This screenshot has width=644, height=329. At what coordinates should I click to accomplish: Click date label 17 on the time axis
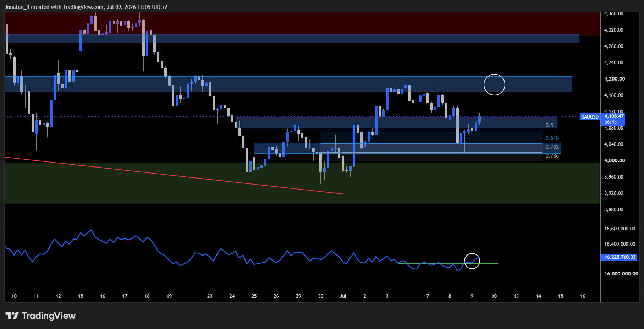tap(125, 296)
